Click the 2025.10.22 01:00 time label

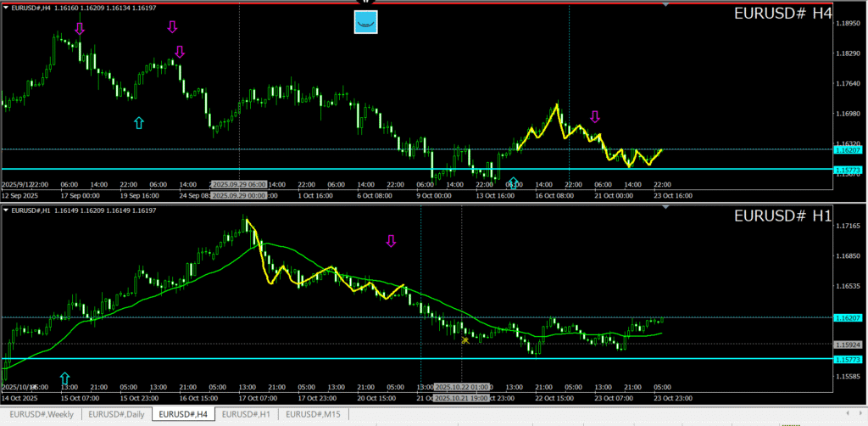tap(462, 386)
